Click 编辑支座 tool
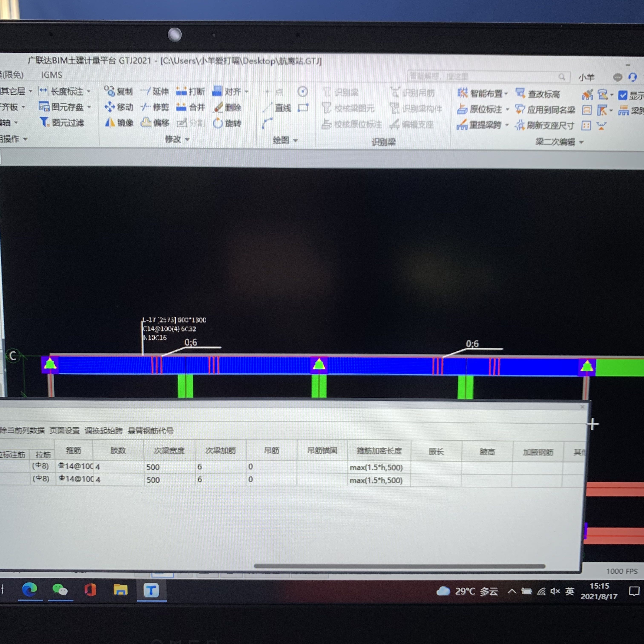 coord(411,124)
